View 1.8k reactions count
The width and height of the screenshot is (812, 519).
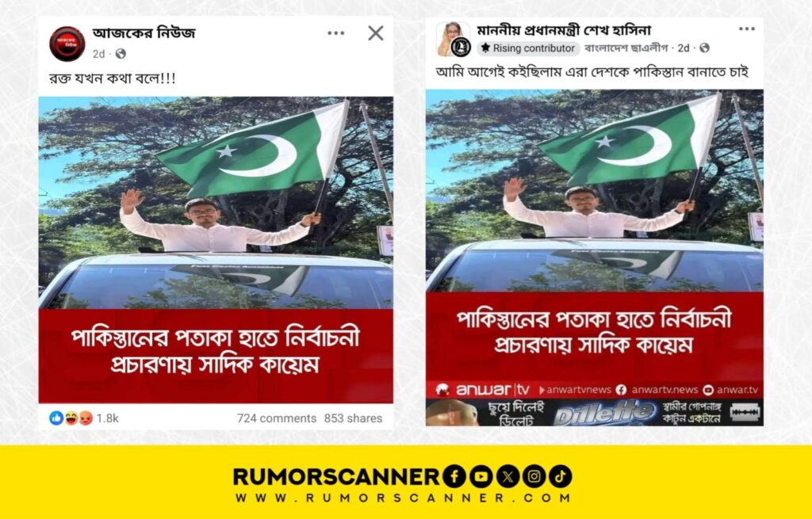(108, 418)
